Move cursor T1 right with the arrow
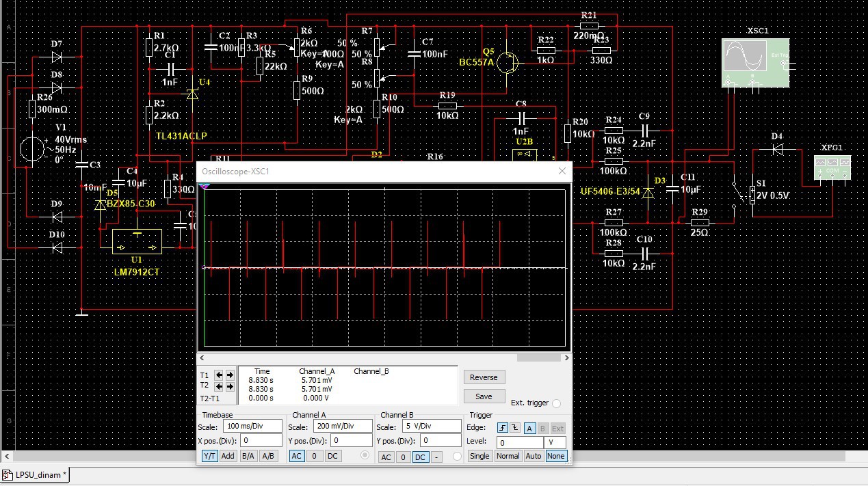The image size is (868, 486). 230,375
